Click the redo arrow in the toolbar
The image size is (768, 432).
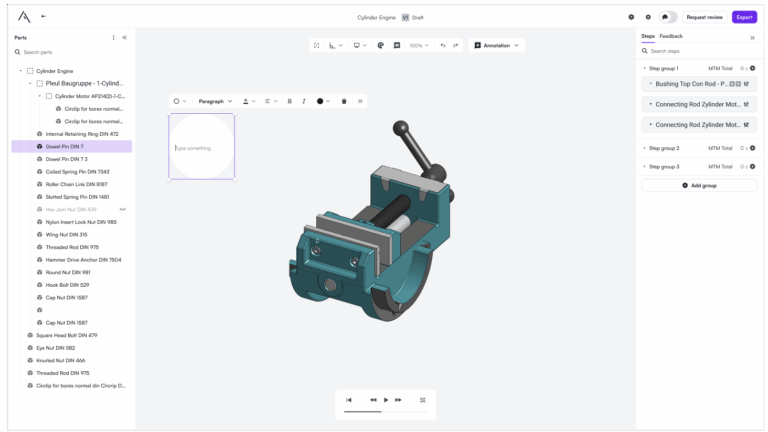pyautogui.click(x=456, y=46)
